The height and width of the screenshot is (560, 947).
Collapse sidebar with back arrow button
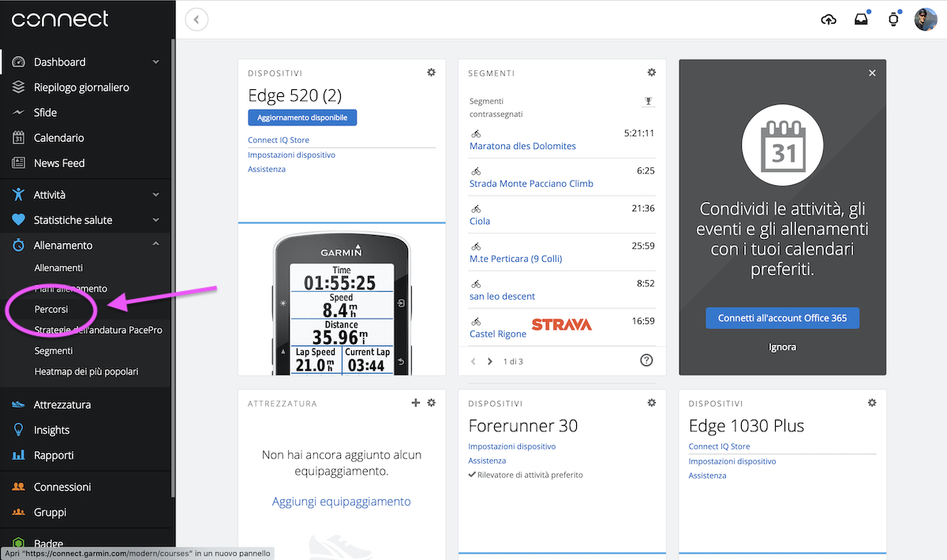click(197, 20)
